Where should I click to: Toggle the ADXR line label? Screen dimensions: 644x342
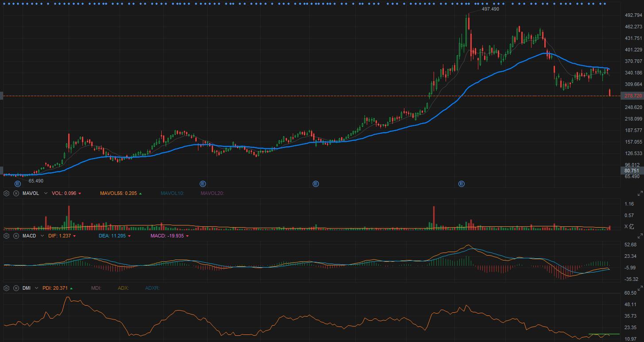pyautogui.click(x=152, y=288)
